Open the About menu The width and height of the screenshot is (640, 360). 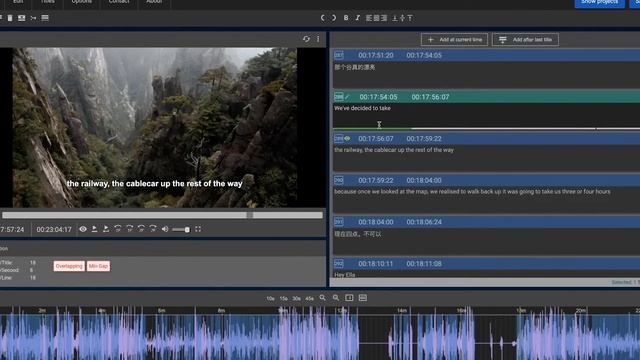pyautogui.click(x=154, y=2)
